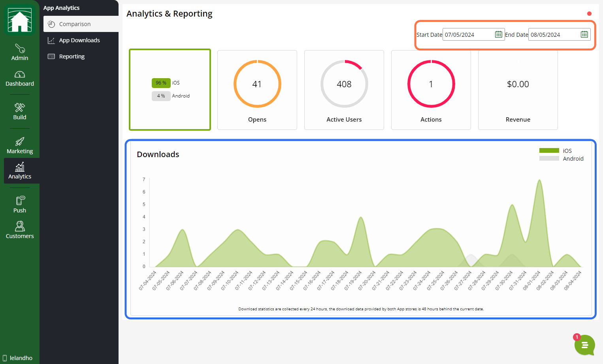Click the End Date input field
The height and width of the screenshot is (364, 603).
(559, 34)
